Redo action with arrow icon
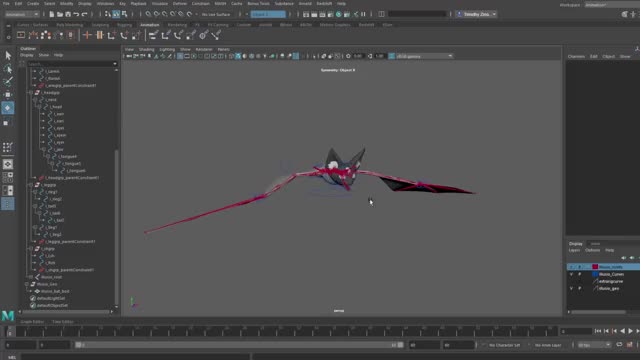This screenshot has width=640, height=360. (x=84, y=14)
